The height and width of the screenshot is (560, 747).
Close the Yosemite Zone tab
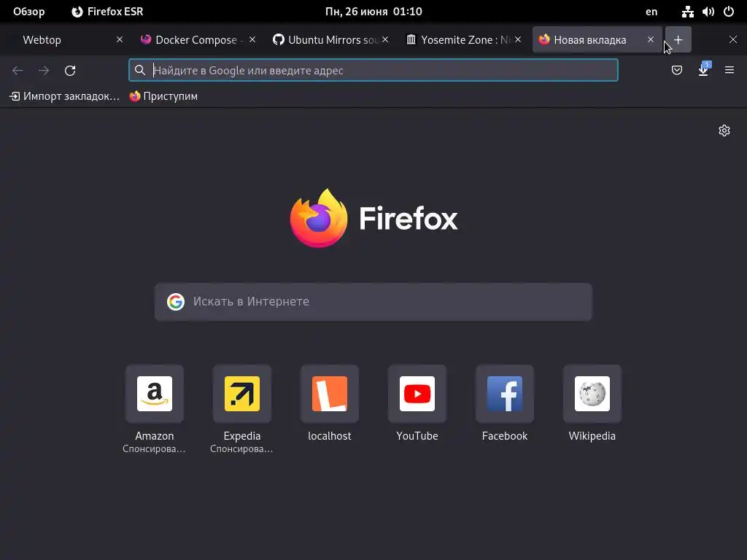click(x=518, y=40)
